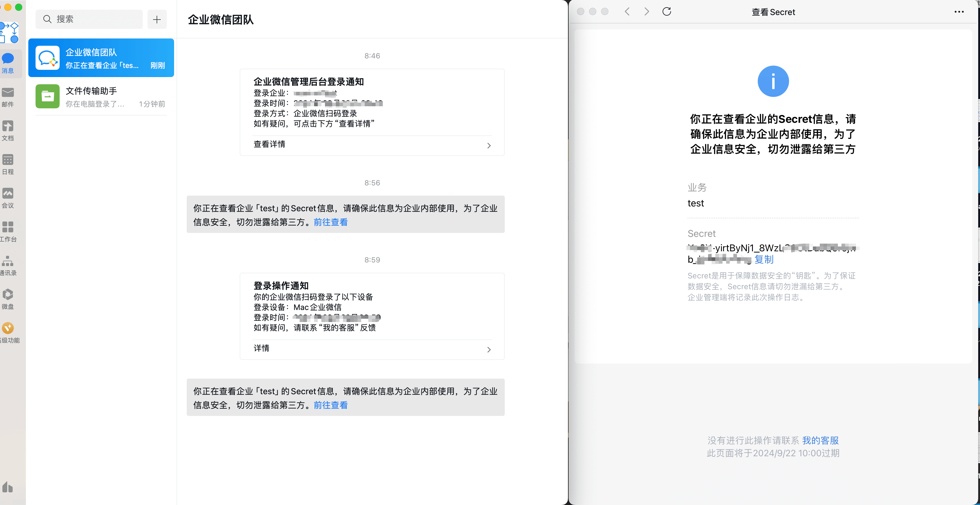
Task: Click 前往查看 in the 8:56 message
Action: pos(330,222)
